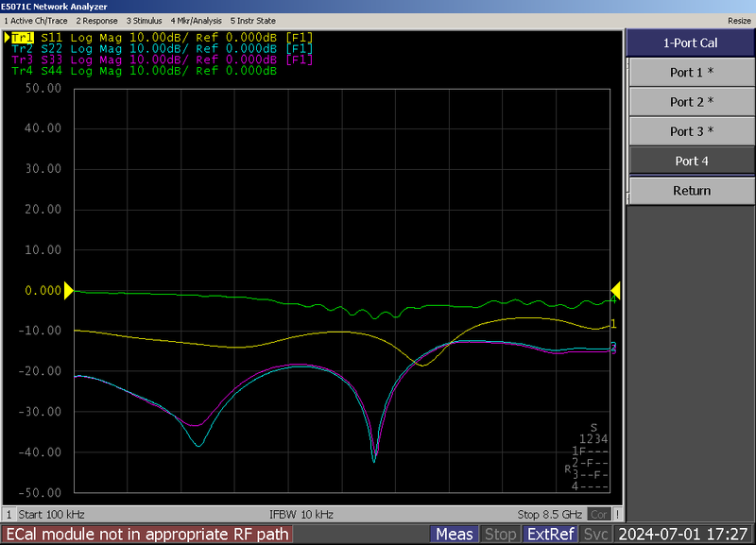Click the right yellow reference position marker

click(615, 291)
